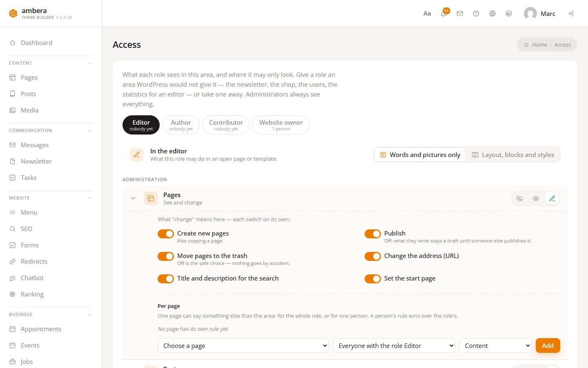Open the Everyone with the role Editor dropdown

click(394, 346)
